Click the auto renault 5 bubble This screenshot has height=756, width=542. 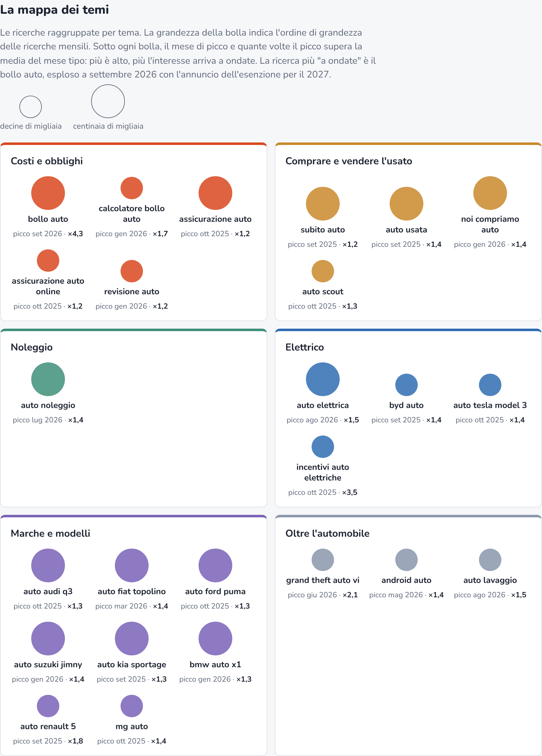[48, 706]
